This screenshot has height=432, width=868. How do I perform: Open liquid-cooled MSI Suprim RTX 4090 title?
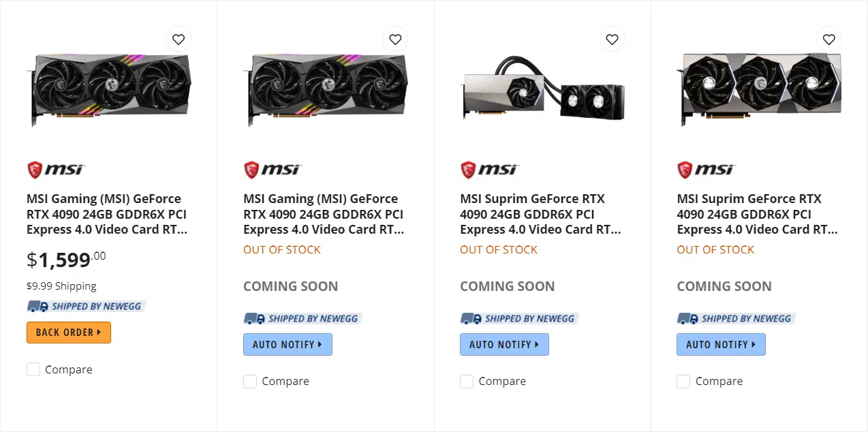tap(540, 214)
